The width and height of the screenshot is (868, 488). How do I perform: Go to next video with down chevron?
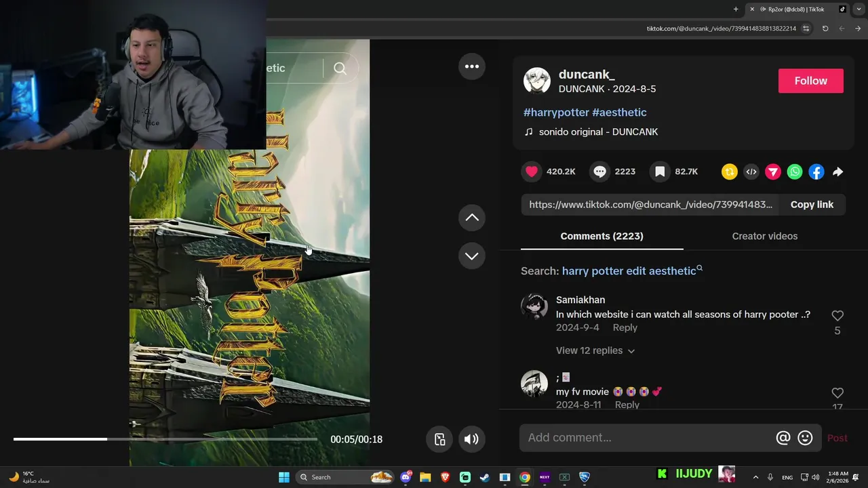click(x=472, y=256)
